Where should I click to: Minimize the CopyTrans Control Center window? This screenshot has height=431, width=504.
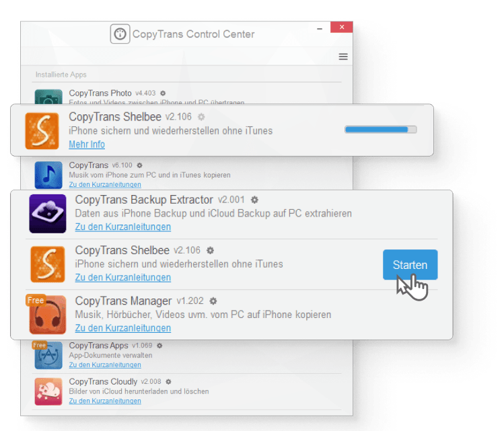(320, 29)
